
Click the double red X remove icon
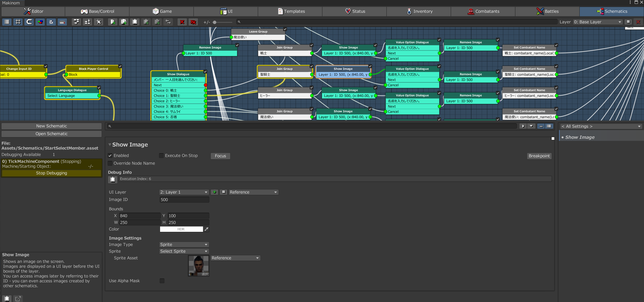click(193, 22)
